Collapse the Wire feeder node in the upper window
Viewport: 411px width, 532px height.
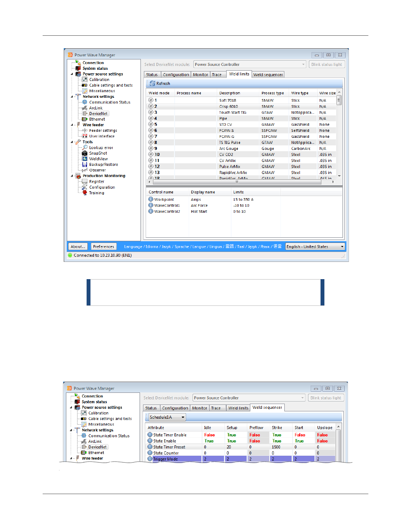pos(72,125)
